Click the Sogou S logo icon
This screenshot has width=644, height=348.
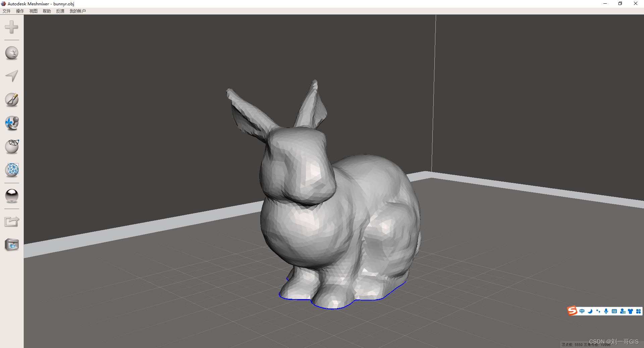coord(572,311)
